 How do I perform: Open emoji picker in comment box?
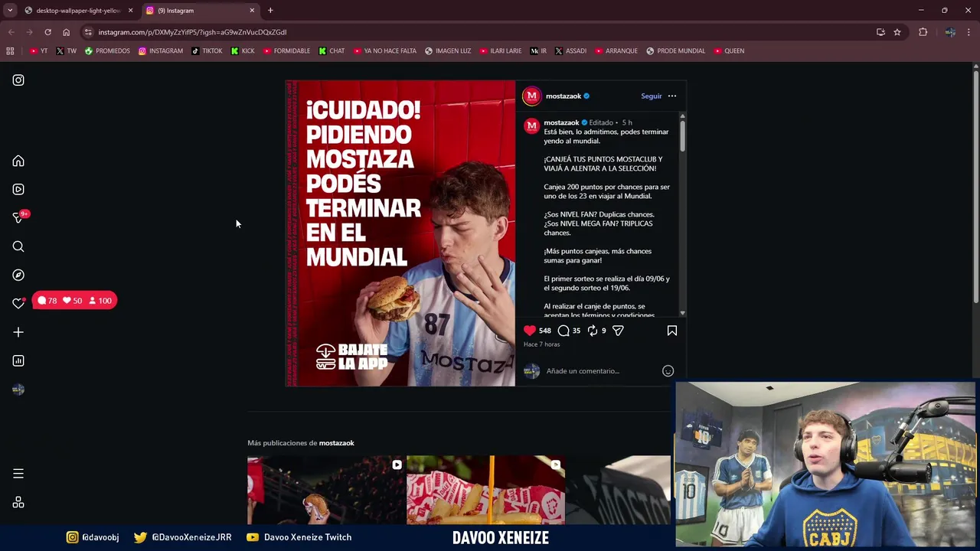click(668, 371)
